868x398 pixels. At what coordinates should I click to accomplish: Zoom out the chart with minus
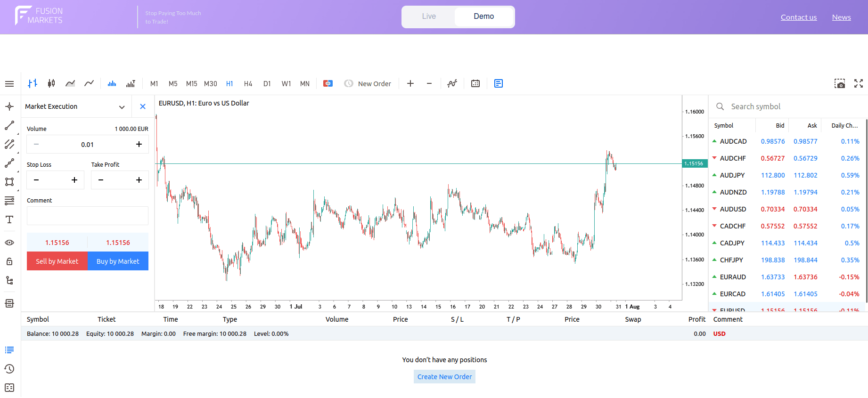pos(429,83)
